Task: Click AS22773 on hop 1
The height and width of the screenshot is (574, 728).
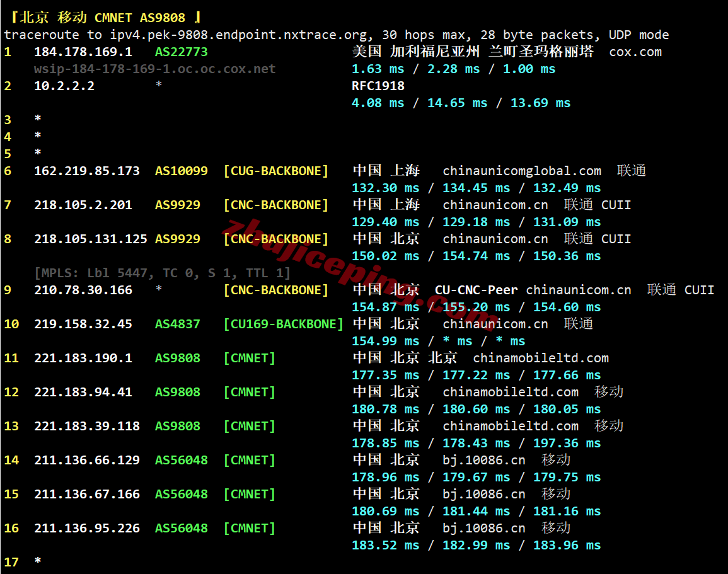Action: click(x=181, y=52)
